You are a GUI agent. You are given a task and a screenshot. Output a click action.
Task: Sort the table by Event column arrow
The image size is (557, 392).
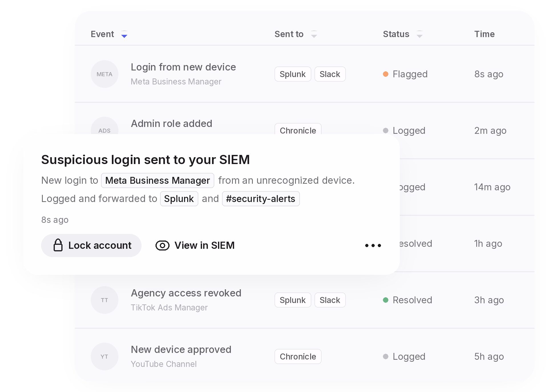pos(124,34)
